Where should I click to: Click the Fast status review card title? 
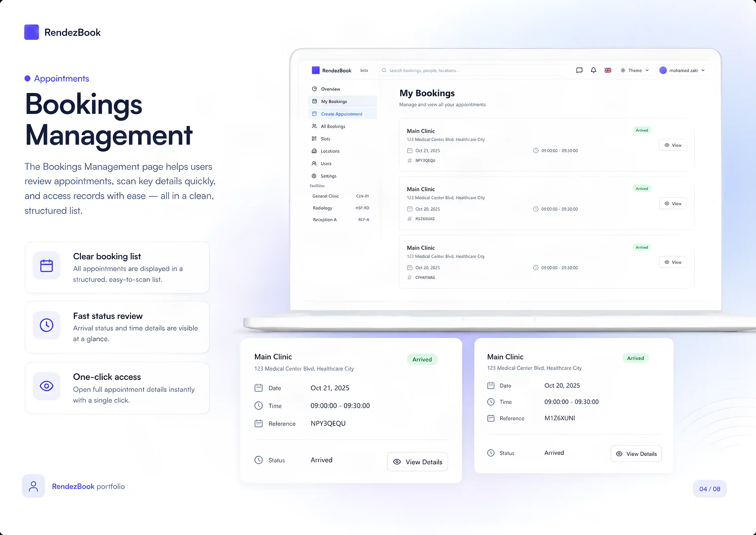pyautogui.click(x=108, y=316)
